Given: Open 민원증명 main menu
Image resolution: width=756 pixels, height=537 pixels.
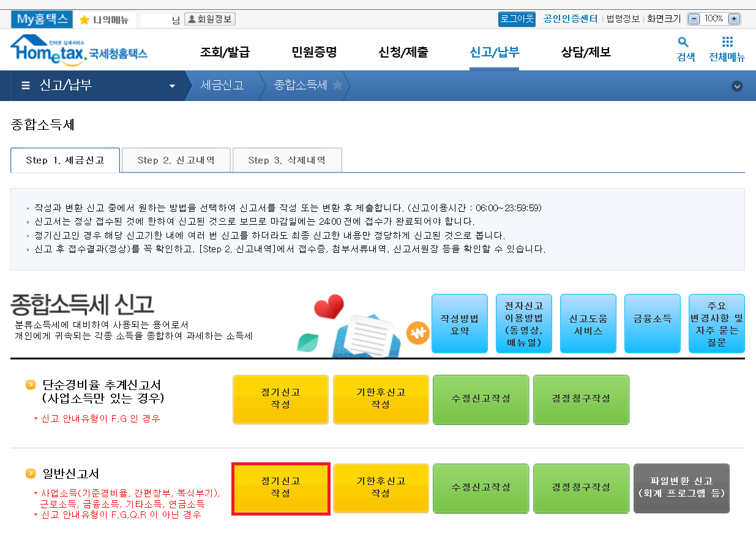Looking at the screenshot, I should (314, 52).
